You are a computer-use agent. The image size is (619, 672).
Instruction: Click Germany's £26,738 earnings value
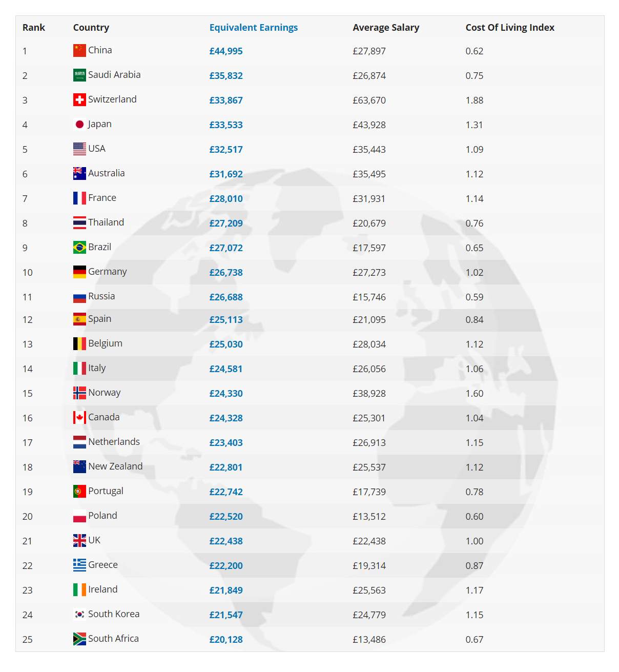tap(226, 272)
